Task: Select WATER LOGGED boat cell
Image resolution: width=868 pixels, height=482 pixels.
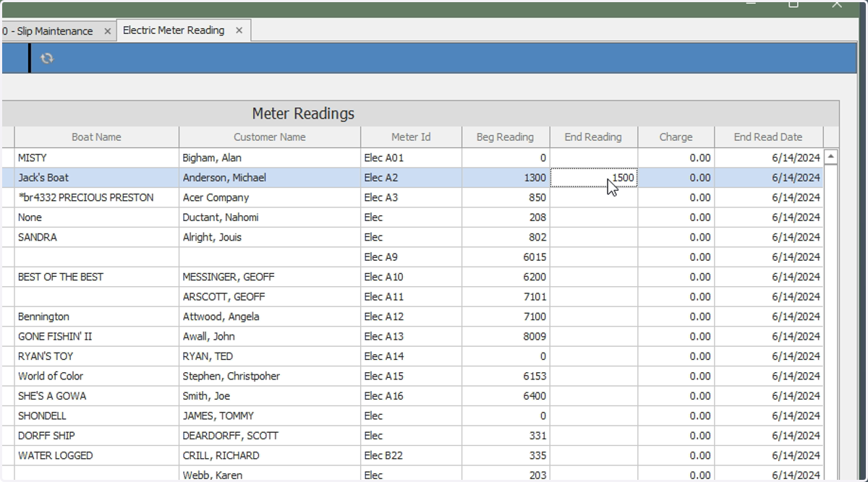Action: click(96, 456)
